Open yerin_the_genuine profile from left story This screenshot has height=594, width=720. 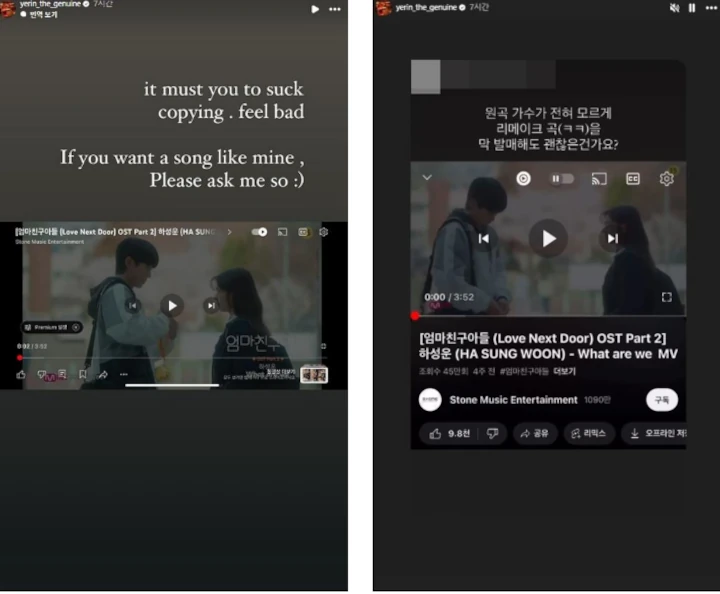[x=50, y=4]
